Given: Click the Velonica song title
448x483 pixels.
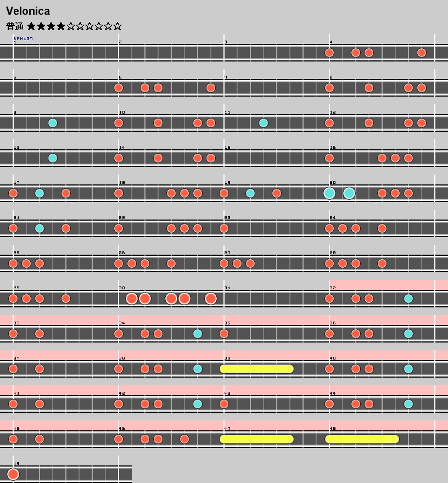Looking at the screenshot, I should [x=28, y=11].
